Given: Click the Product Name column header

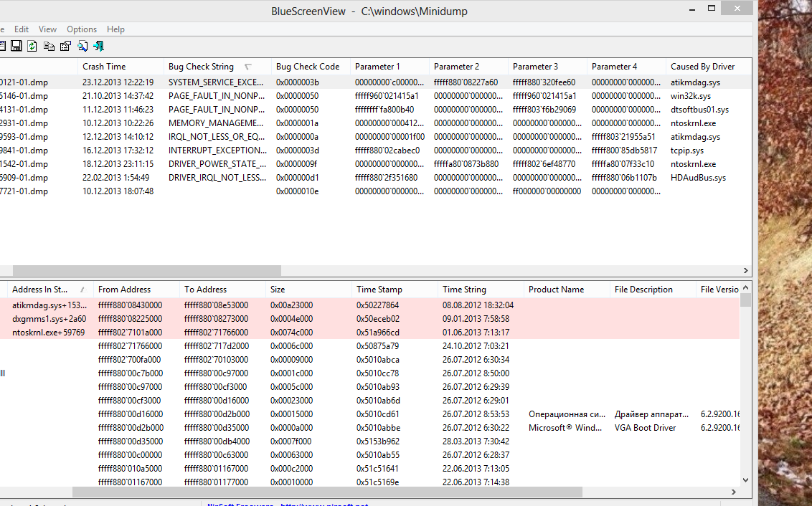Looking at the screenshot, I should click(567, 290).
